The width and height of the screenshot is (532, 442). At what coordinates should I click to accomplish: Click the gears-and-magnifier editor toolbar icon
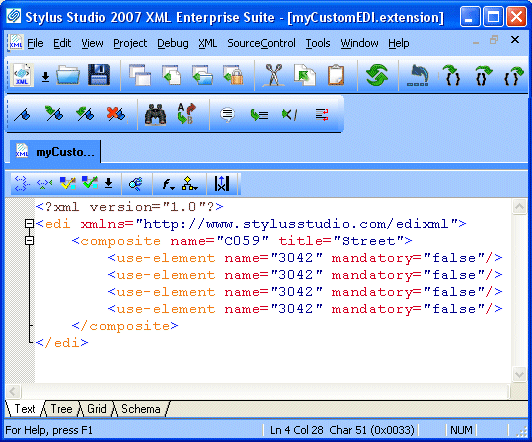point(136,184)
